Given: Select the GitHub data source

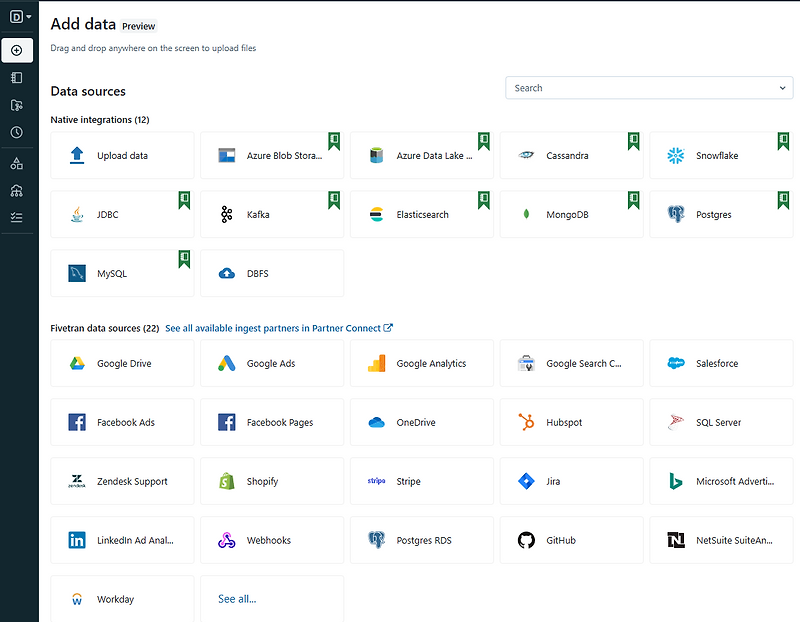Looking at the screenshot, I should (x=570, y=540).
